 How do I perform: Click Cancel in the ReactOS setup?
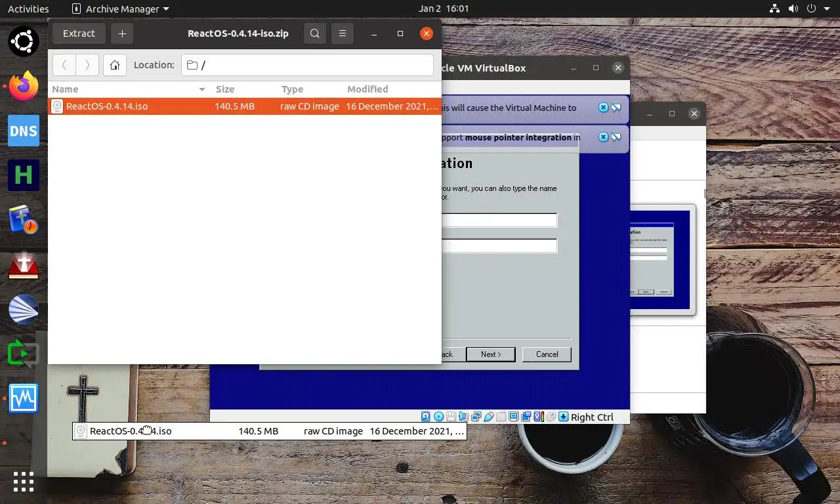pyautogui.click(x=547, y=354)
